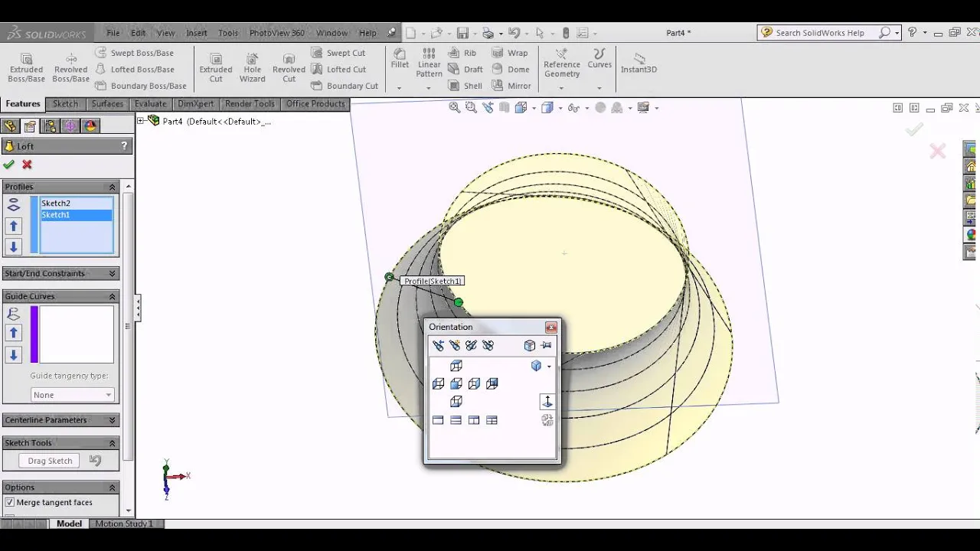The width and height of the screenshot is (980, 551).
Task: Cancel the Loft with red X
Action: tap(27, 165)
